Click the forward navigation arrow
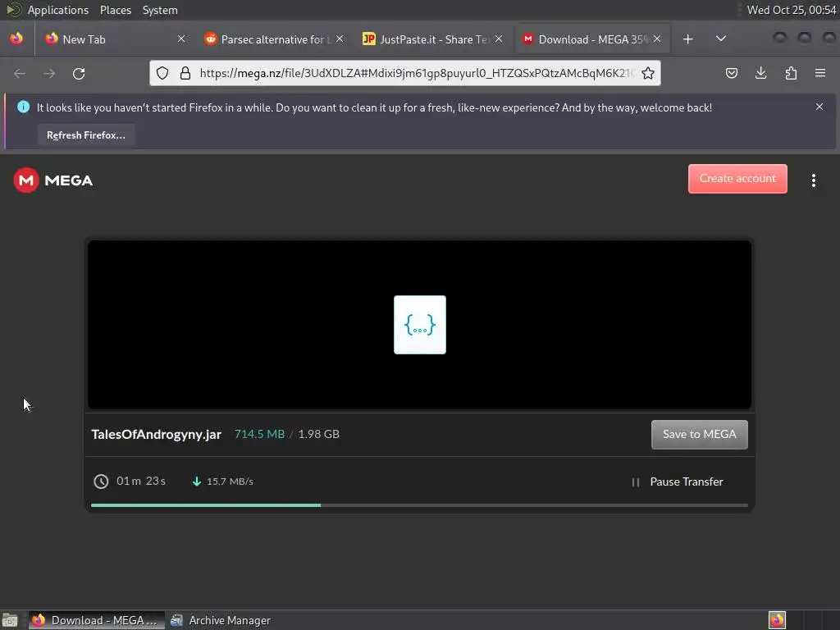Image resolution: width=840 pixels, height=630 pixels. 49,73
